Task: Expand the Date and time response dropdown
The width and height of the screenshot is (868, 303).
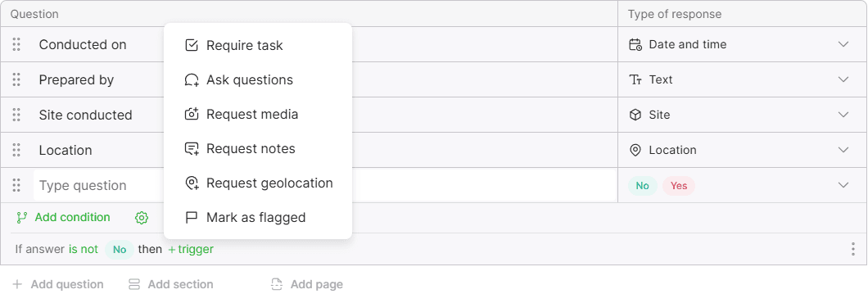Action: coord(843,44)
